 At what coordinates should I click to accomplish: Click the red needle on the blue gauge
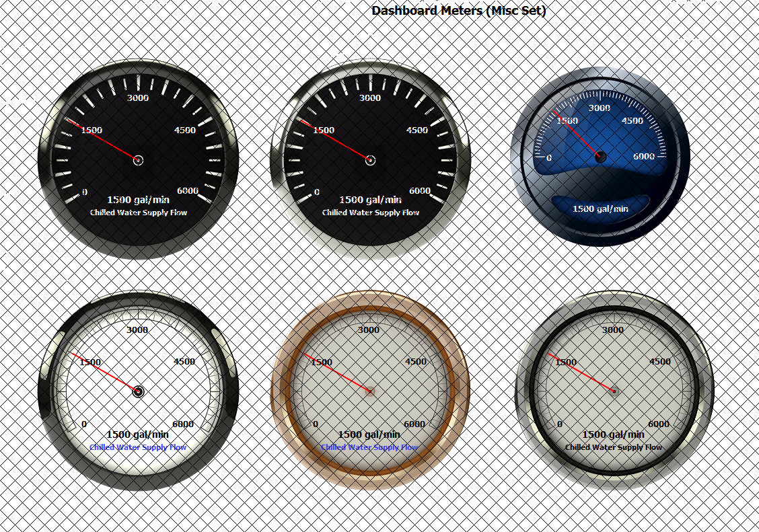[x=577, y=133]
